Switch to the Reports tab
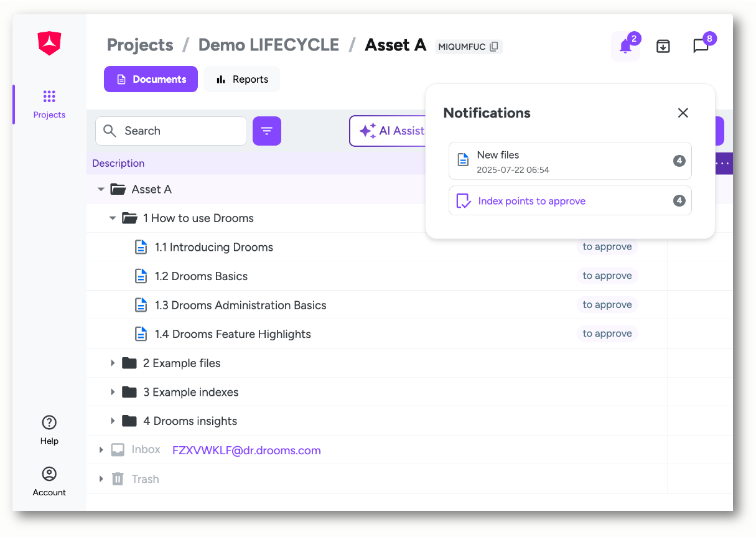The width and height of the screenshot is (756, 537). click(241, 79)
